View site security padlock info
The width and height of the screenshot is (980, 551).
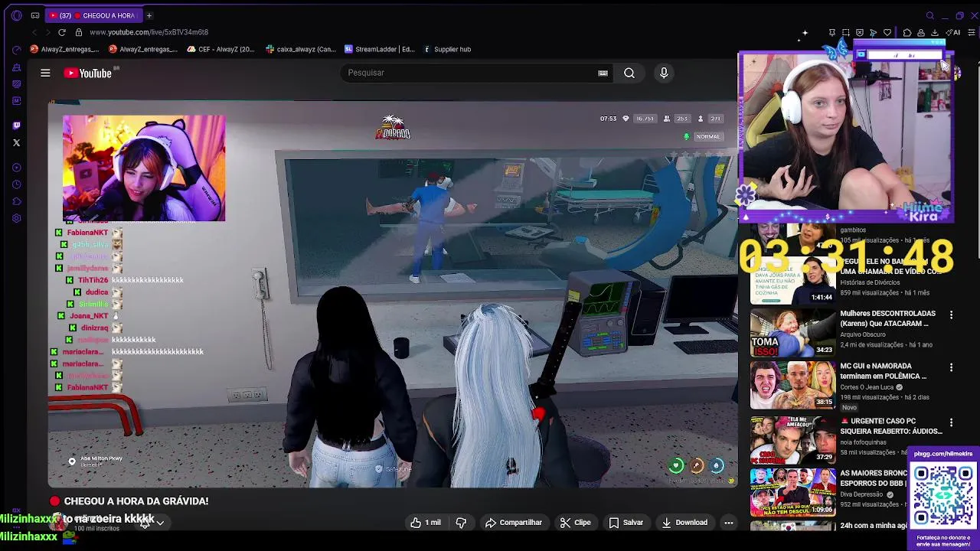pos(79,32)
